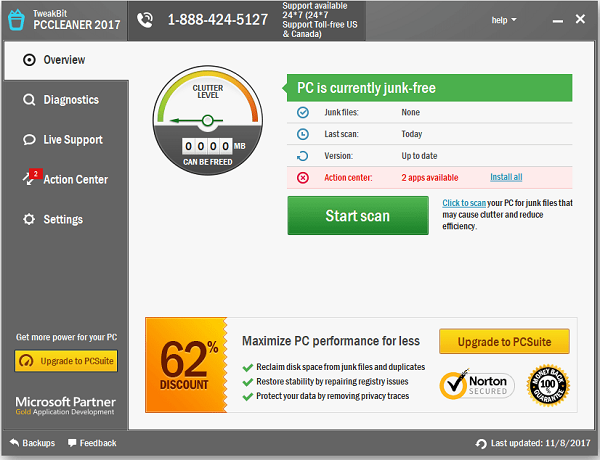Click 'Maximize PC performance for less' heading
This screenshot has width=600, height=460.
point(331,341)
